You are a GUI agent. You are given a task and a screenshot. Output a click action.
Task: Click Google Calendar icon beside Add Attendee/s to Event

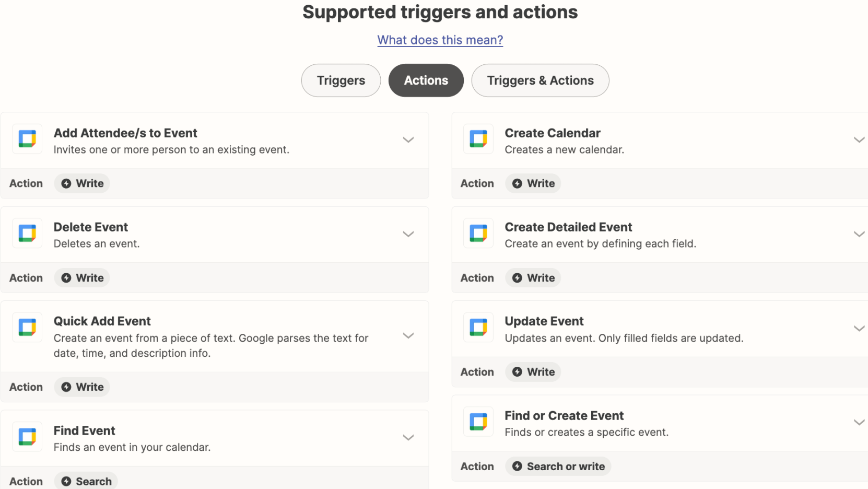coord(27,139)
